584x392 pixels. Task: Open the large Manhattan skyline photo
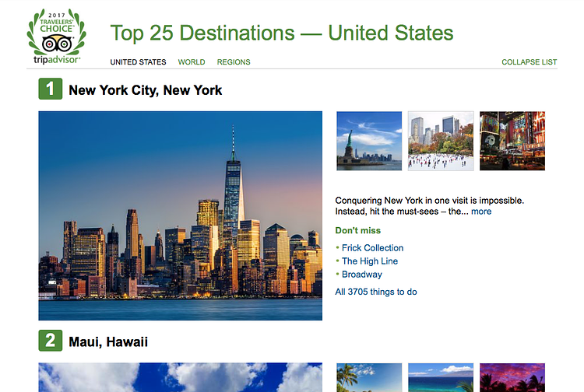pyautogui.click(x=181, y=215)
